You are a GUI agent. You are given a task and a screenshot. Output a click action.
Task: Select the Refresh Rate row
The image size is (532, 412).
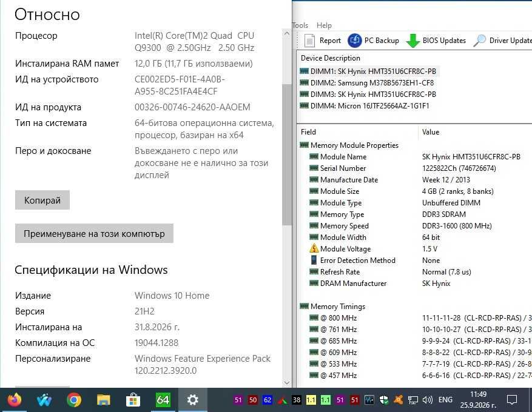point(391,271)
